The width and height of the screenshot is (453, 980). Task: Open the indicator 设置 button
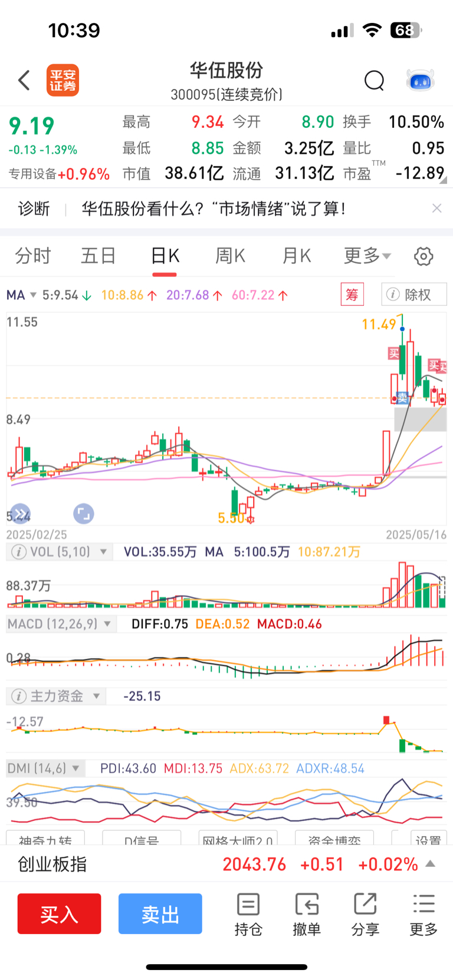pyautogui.click(x=428, y=839)
